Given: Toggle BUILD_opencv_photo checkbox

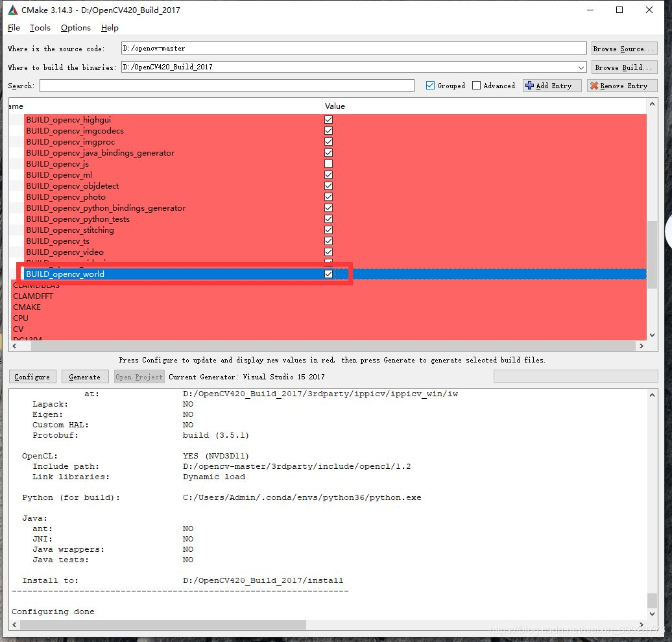Looking at the screenshot, I should point(328,197).
